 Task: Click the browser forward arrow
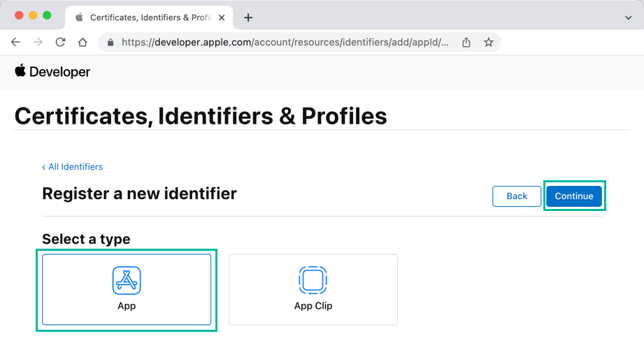click(x=38, y=42)
